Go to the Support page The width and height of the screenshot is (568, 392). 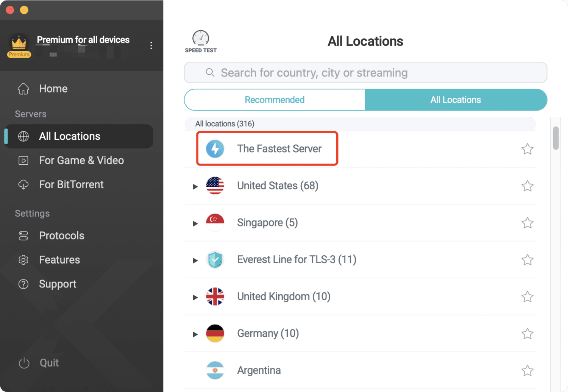point(58,284)
